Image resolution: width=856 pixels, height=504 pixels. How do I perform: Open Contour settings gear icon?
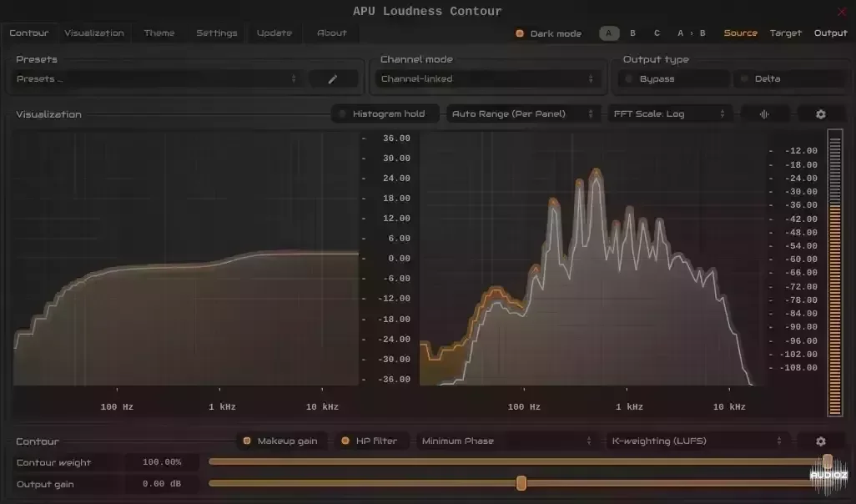[x=820, y=441]
